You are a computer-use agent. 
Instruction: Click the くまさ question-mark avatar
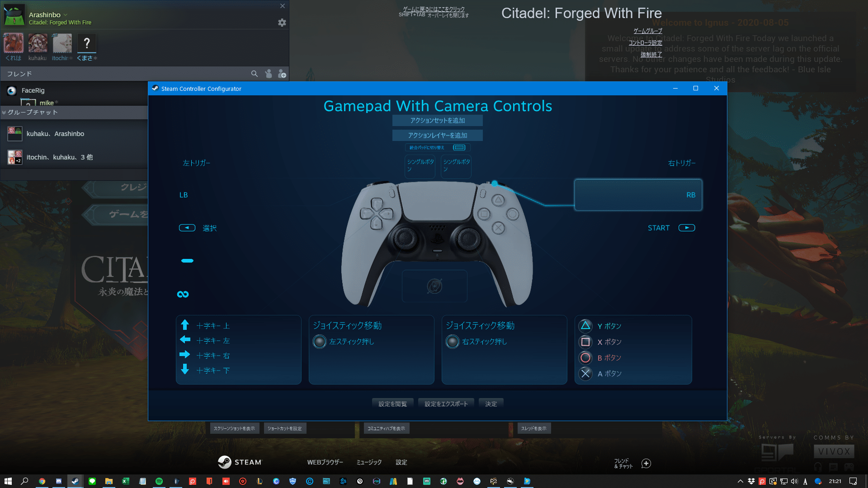coord(87,43)
